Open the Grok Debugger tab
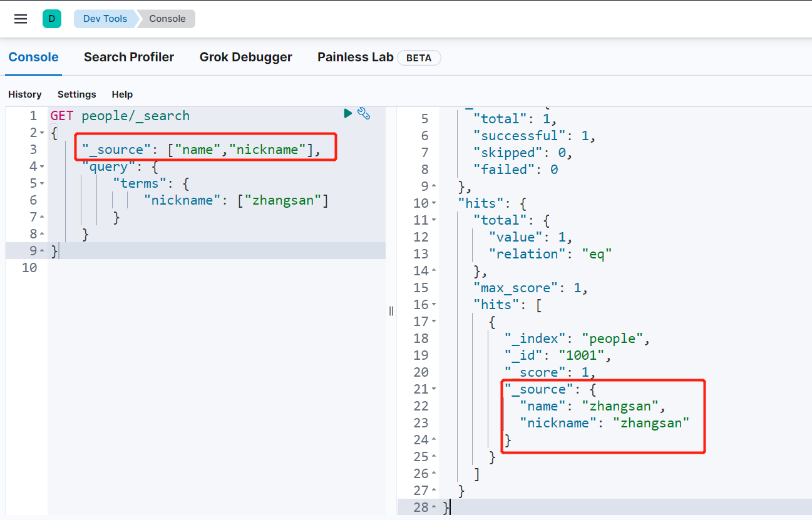The height and width of the screenshot is (520, 812). 245,58
